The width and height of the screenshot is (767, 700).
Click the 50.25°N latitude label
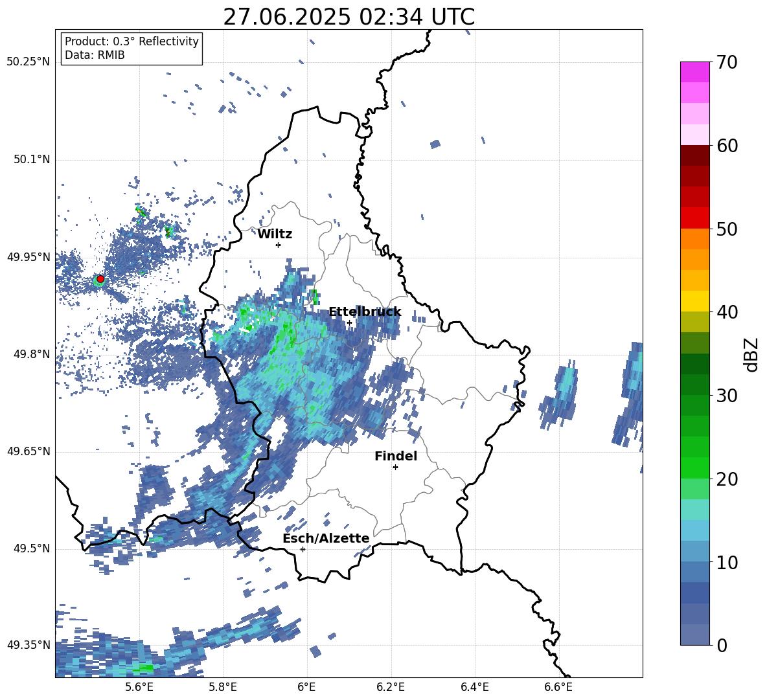coord(29,62)
